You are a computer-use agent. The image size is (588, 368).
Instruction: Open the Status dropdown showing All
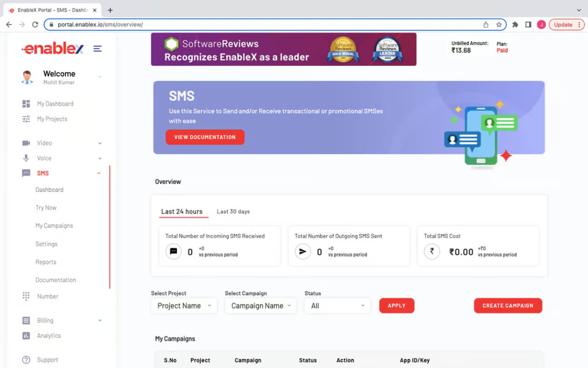click(x=338, y=306)
